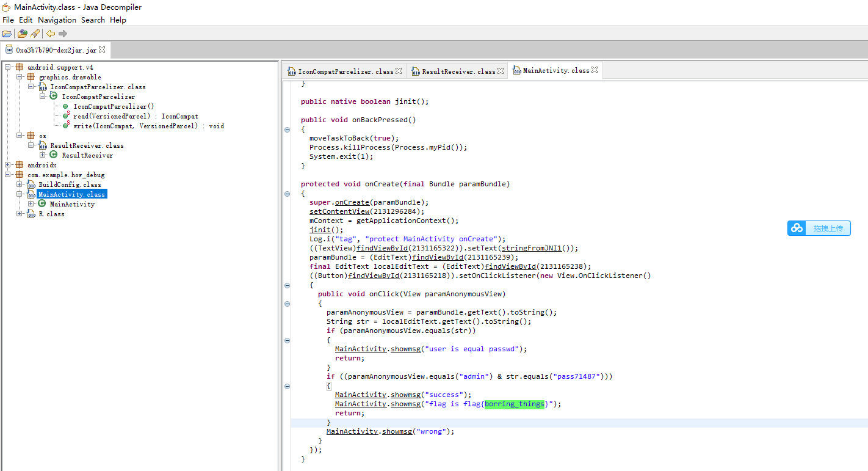This screenshot has height=471, width=868.
Task: Collapse IconCompatParcelizer.class tree node
Action: (31, 87)
